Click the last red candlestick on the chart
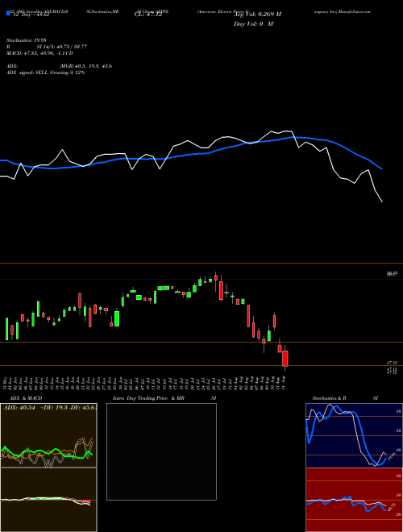The image size is (403, 532). tap(285, 359)
